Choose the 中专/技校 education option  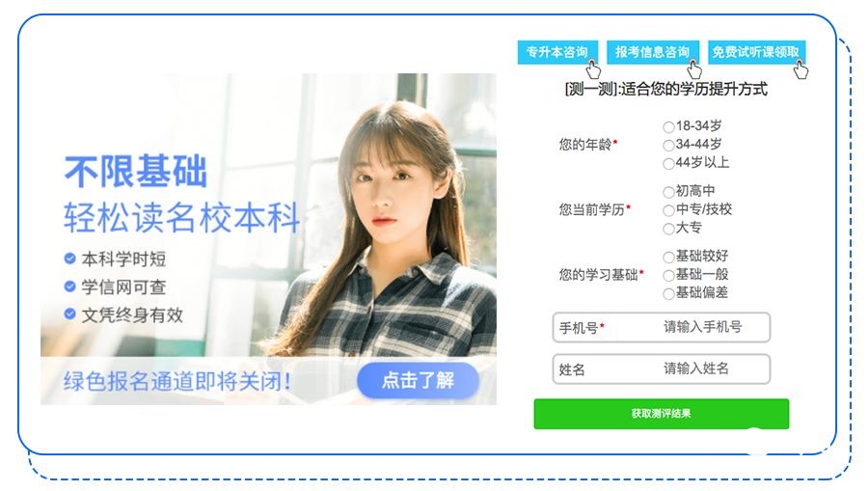668,210
